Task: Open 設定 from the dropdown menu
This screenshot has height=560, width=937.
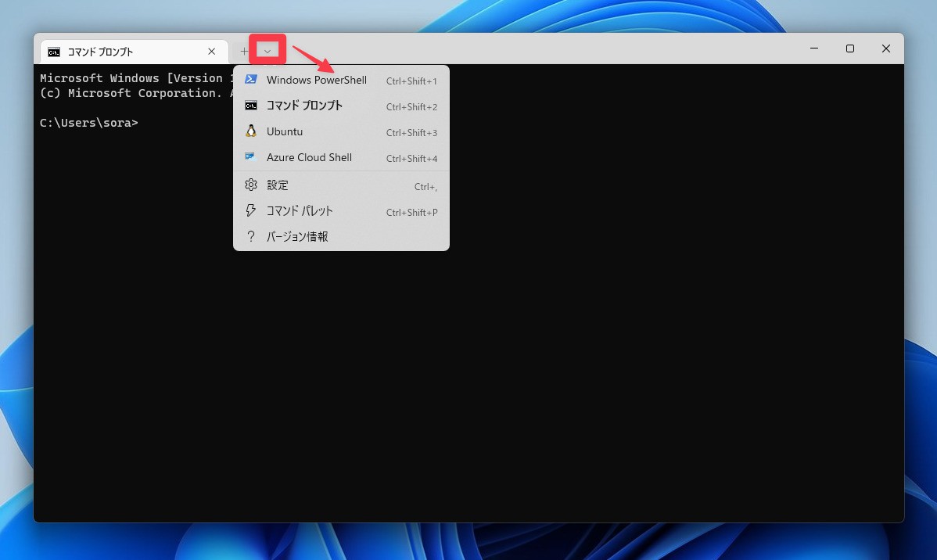Action: 341,185
